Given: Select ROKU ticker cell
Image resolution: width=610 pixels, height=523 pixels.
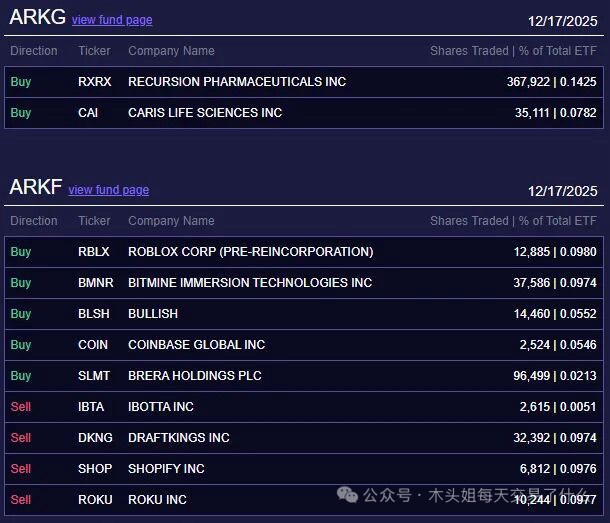Looking at the screenshot, I should point(95,500).
